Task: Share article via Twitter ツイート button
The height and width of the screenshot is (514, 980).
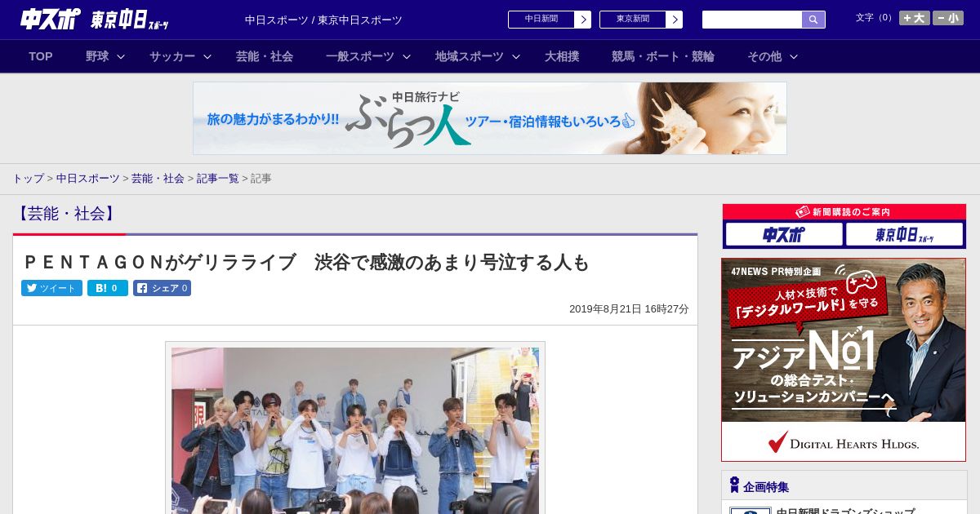Action: click(x=51, y=288)
